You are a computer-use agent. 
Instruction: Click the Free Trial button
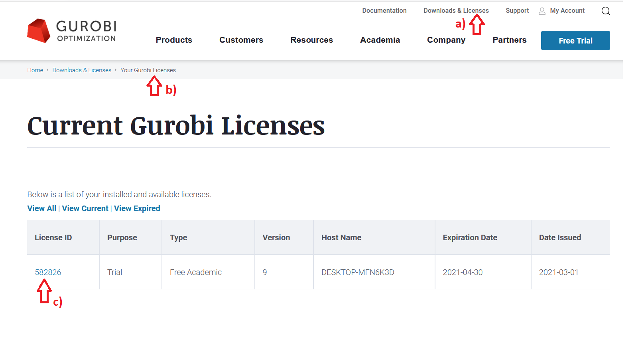pos(575,40)
